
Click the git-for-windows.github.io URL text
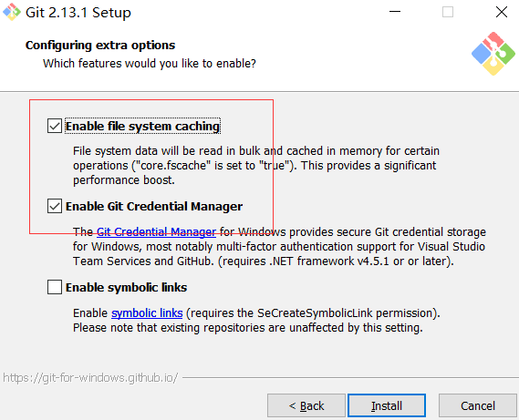[x=90, y=378]
